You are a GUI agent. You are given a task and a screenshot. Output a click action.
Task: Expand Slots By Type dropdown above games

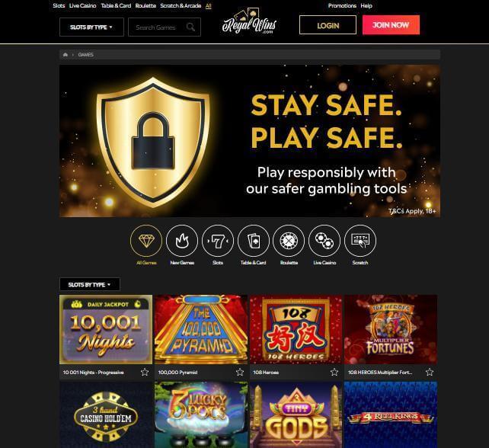[90, 284]
